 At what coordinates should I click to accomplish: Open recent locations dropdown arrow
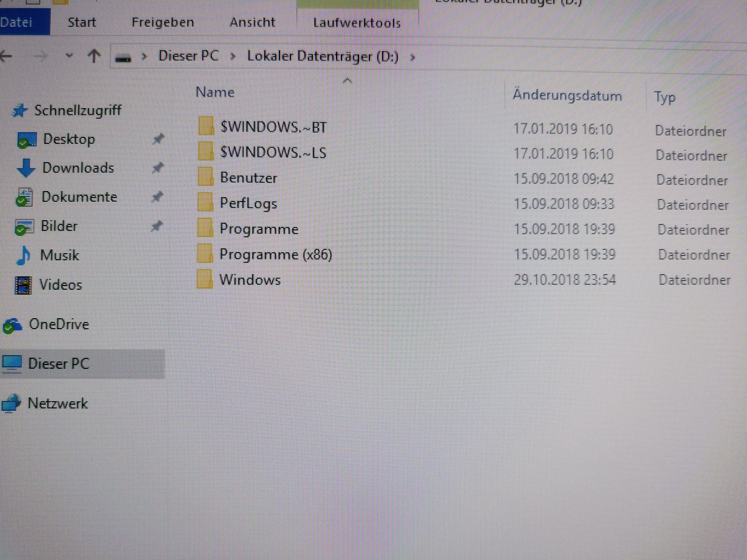69,55
